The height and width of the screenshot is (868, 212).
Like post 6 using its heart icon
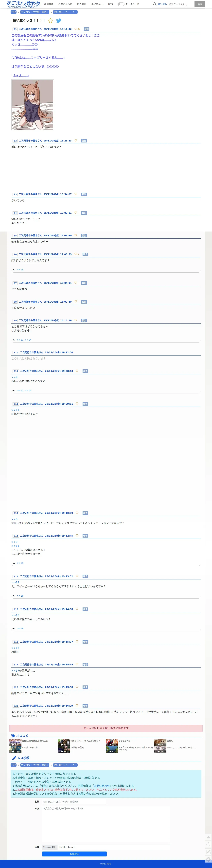point(76,254)
